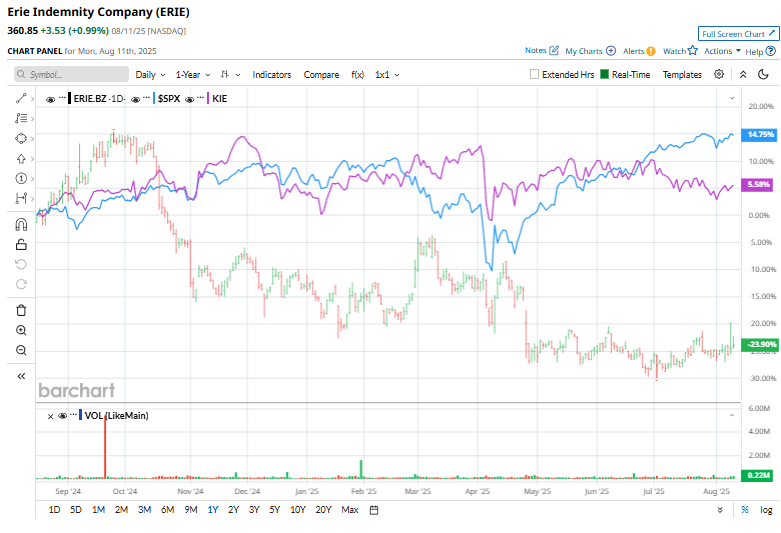Add ERIE to Watch list star
Image resolution: width=781 pixels, height=533 pixels.
pos(692,50)
